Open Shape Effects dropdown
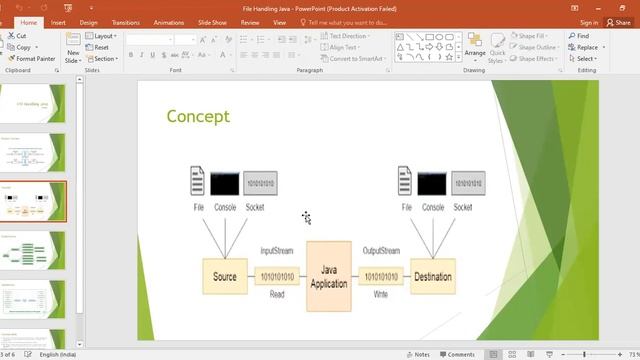 534,59
